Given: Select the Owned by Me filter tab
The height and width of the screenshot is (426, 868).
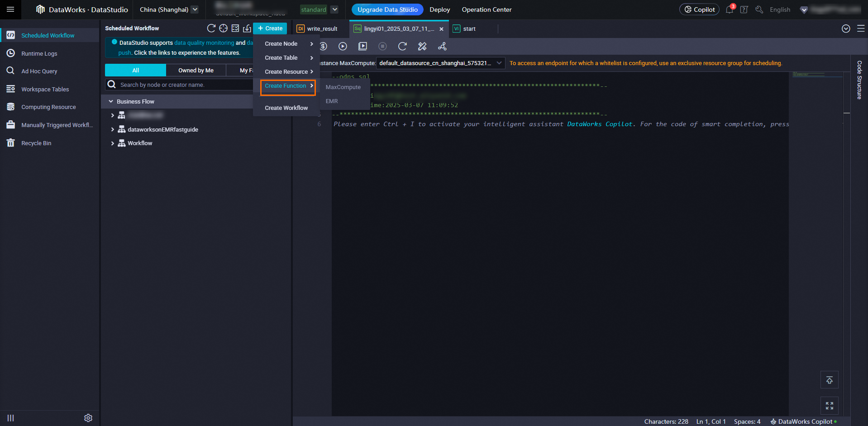Looking at the screenshot, I should [x=196, y=71].
